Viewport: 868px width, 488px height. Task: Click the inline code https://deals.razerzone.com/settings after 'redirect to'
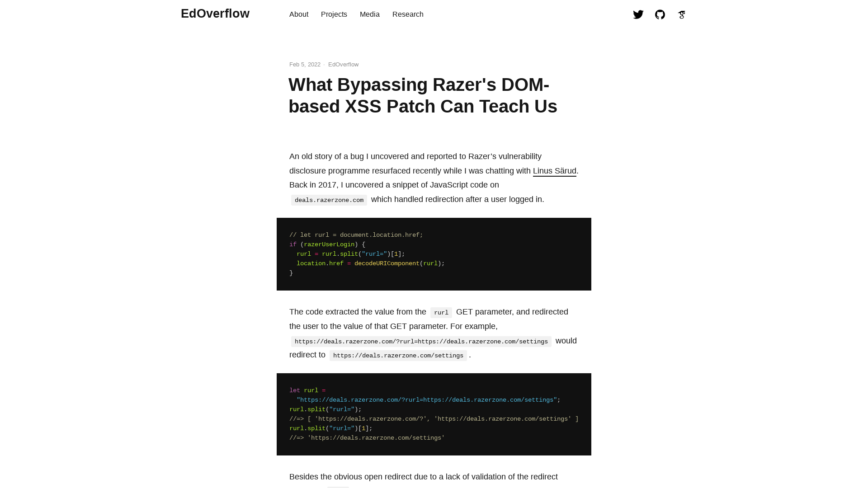coord(398,356)
